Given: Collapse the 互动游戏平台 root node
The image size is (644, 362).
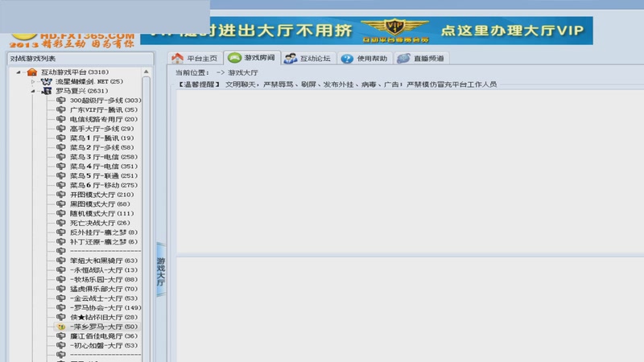Looking at the screenshot, I should tap(18, 72).
